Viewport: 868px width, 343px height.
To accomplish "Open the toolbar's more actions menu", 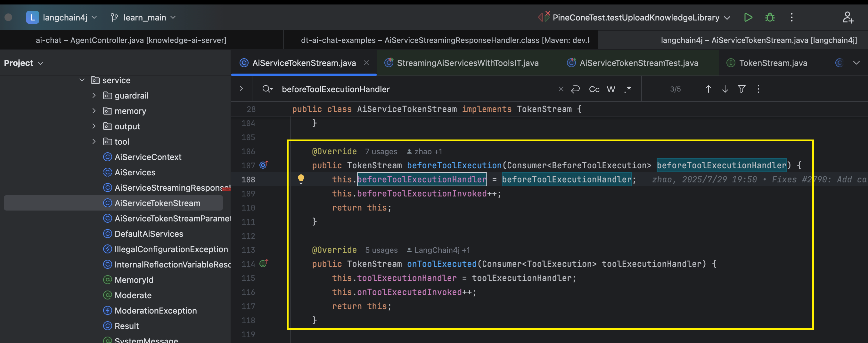I will (x=792, y=17).
